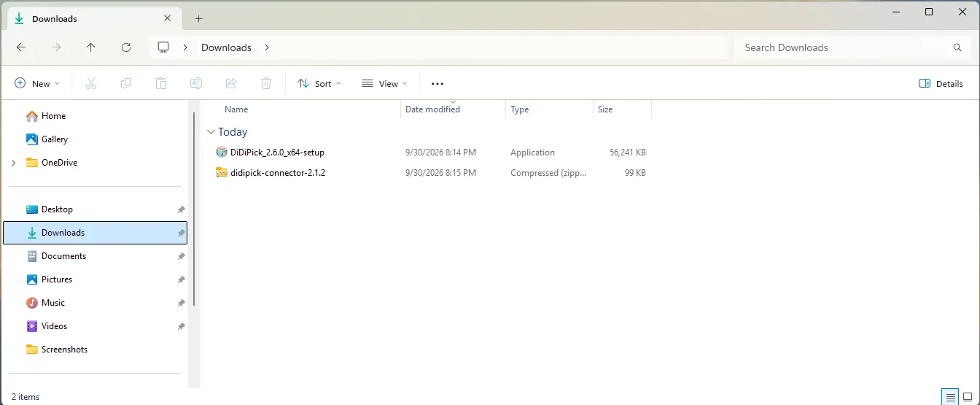
Task: Open the See more ellipsis menu
Action: tap(437, 84)
